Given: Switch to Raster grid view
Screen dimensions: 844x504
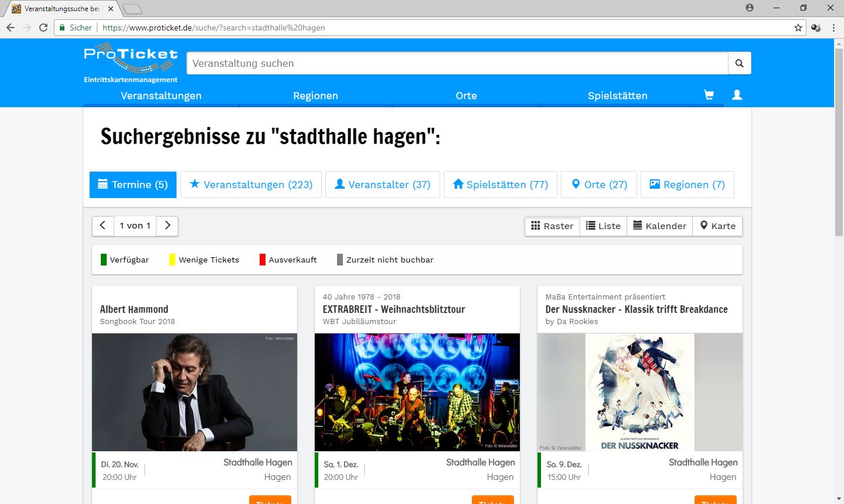Looking at the screenshot, I should pos(552,226).
